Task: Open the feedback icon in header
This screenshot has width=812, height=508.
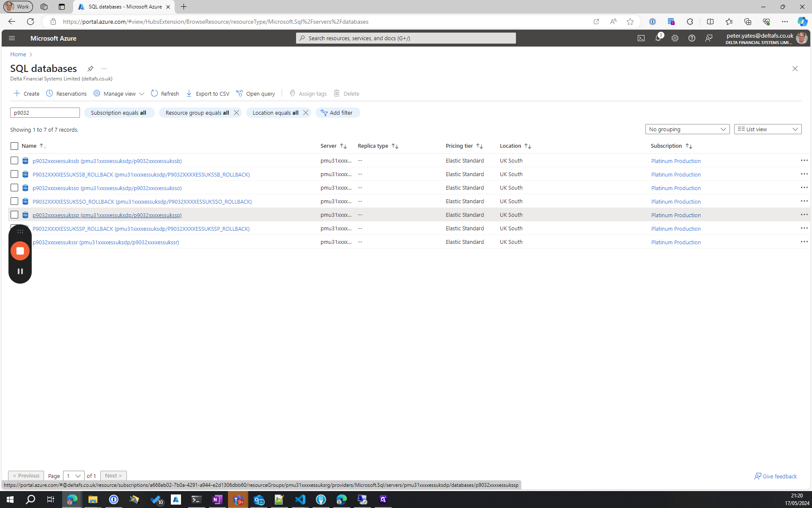Action: click(x=709, y=38)
